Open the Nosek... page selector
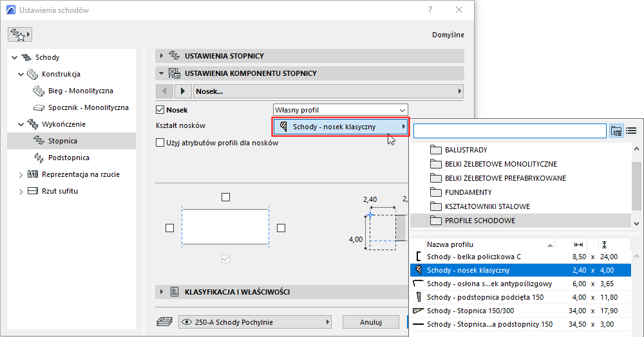This screenshot has height=337, width=644. click(x=328, y=91)
